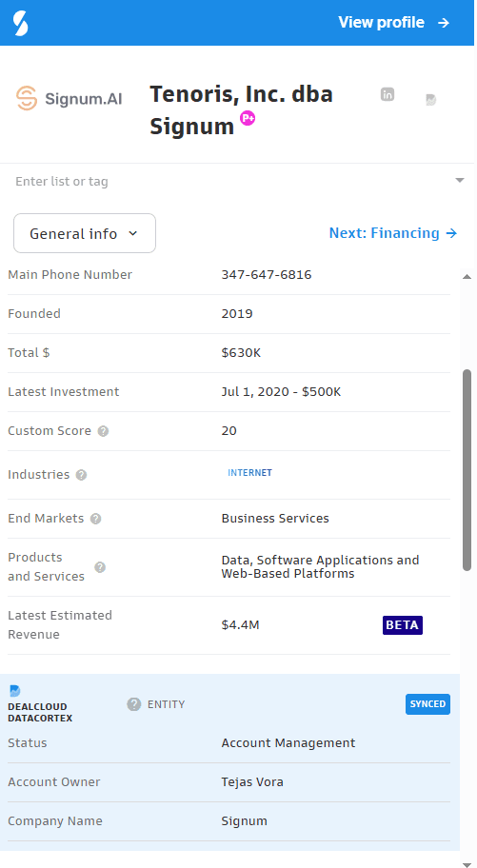
Task: Click the SourceScrub logo in blue header
Action: (21, 23)
